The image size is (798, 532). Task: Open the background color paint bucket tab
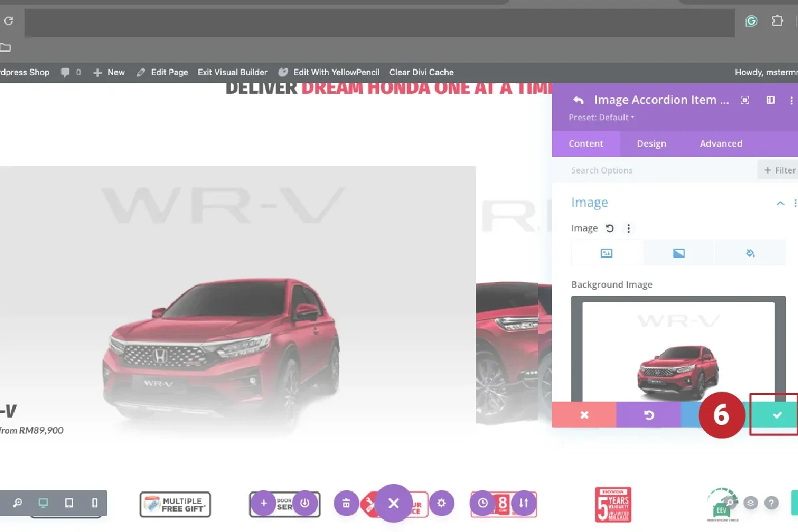[750, 253]
